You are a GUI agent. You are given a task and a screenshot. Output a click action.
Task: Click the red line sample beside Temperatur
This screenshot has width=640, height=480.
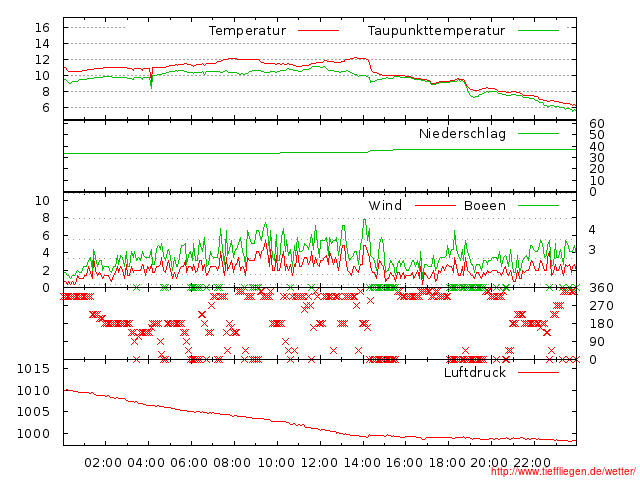click(x=318, y=31)
